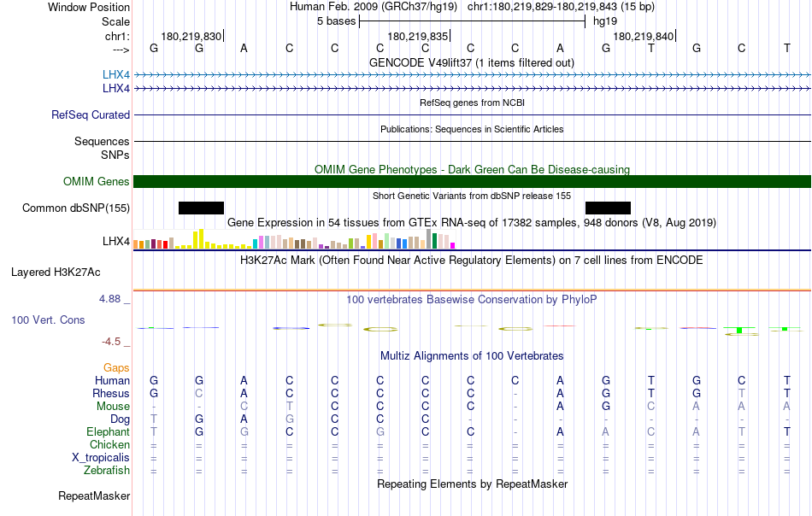812x516 pixels.
Task: Click the right black dbSNP variant block
Action: click(608, 208)
